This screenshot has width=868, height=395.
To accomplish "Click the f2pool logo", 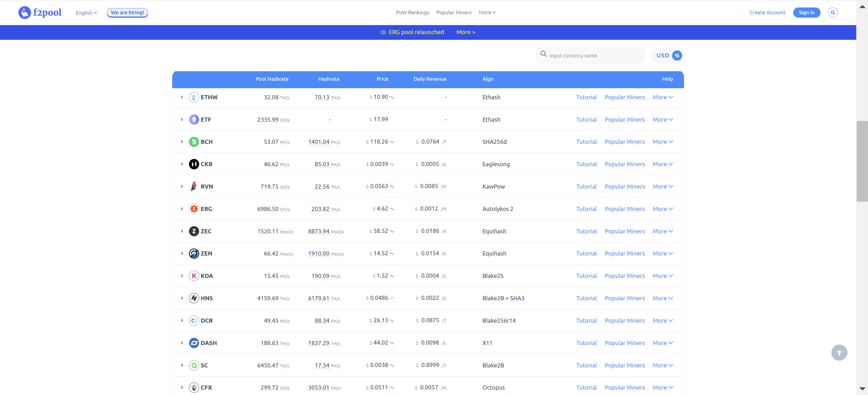I will 40,12.
